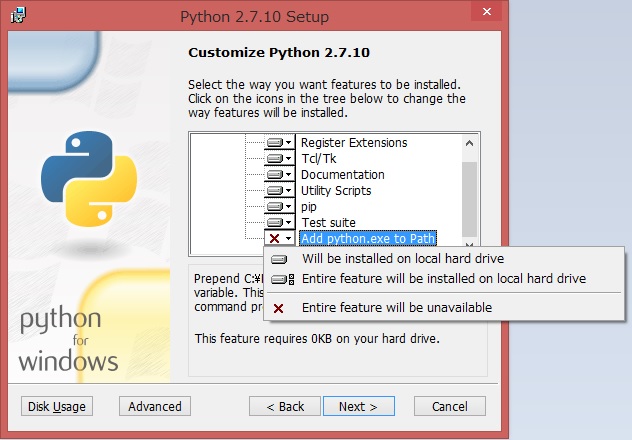Viewport: 632px width, 440px height.
Task: Choose Will be installed on local hard drive
Action: coord(443,259)
